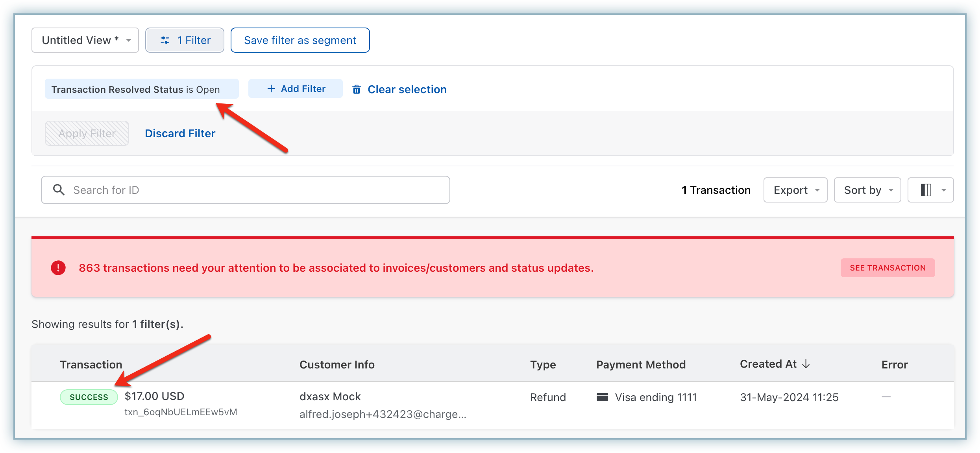Screen dimensions: 980x453
Task: Click the SEE TRANSACTION button
Action: tap(888, 268)
